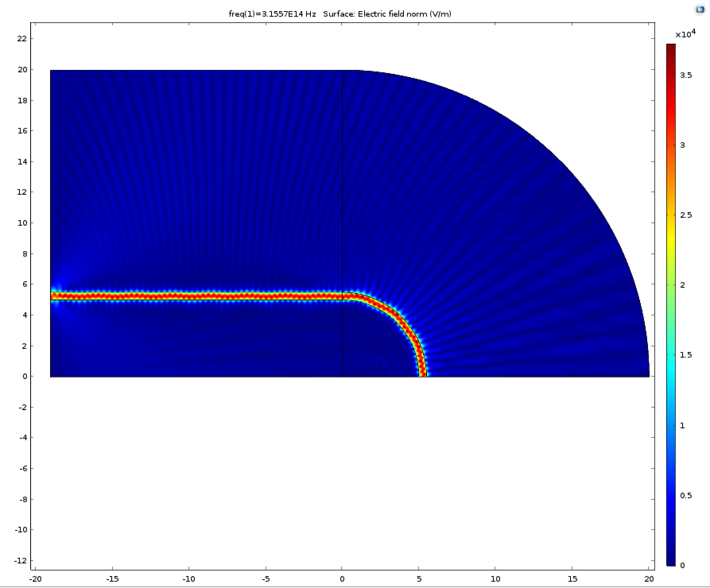Click the blue-yellow icon at top right

(700, 10)
